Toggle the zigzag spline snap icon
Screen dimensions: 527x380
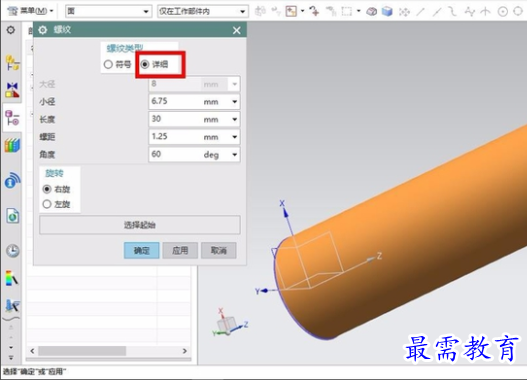(x=470, y=12)
